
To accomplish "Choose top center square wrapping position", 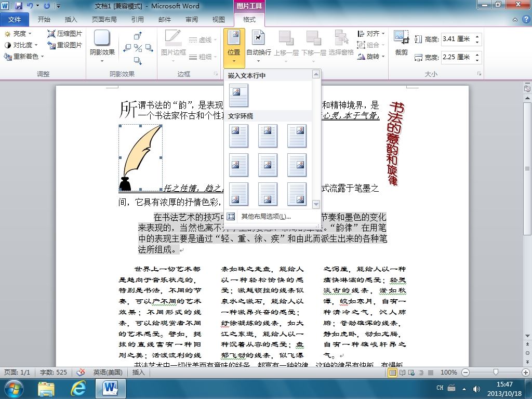I will 268,136.
